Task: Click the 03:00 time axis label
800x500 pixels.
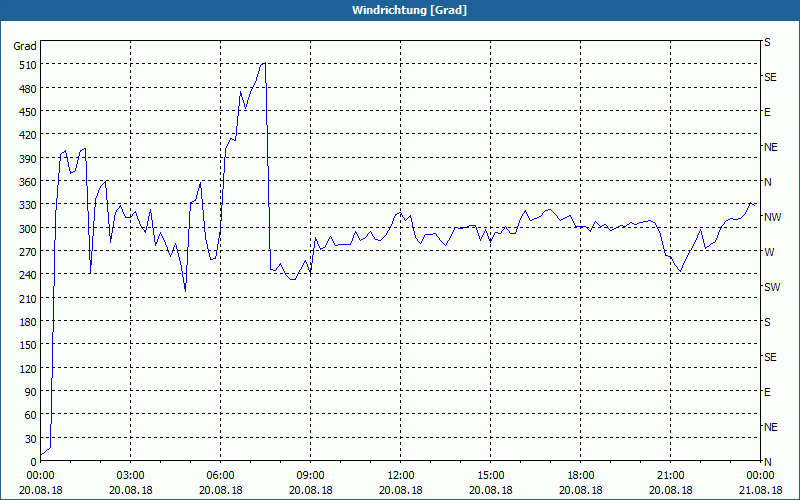Action: [131, 476]
